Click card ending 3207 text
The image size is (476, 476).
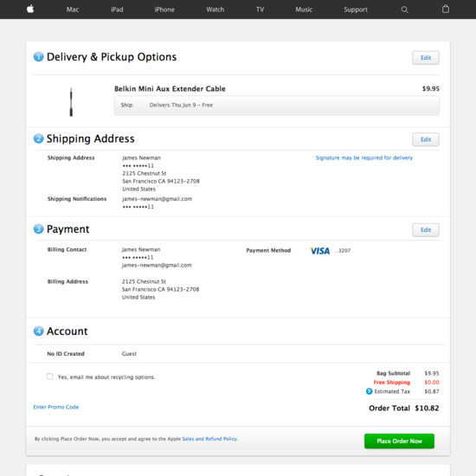[x=342, y=250]
